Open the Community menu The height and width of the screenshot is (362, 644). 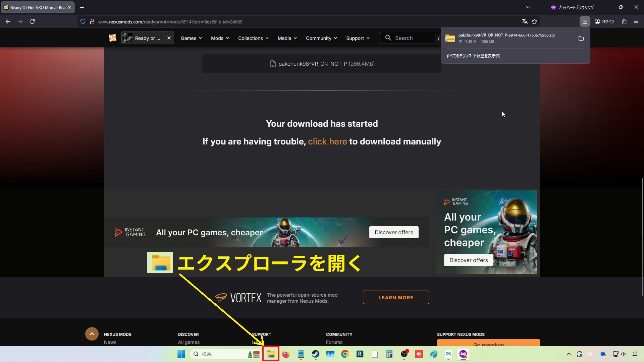click(x=321, y=38)
